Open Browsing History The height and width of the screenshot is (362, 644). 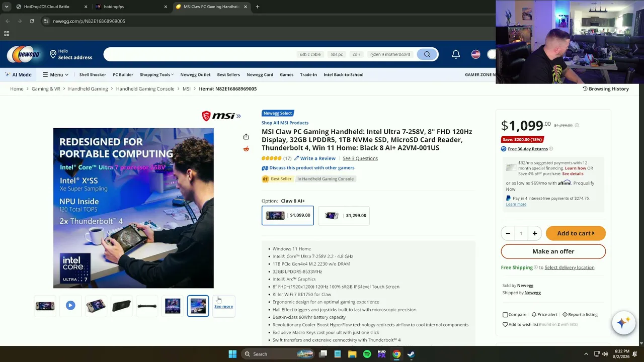click(x=606, y=89)
